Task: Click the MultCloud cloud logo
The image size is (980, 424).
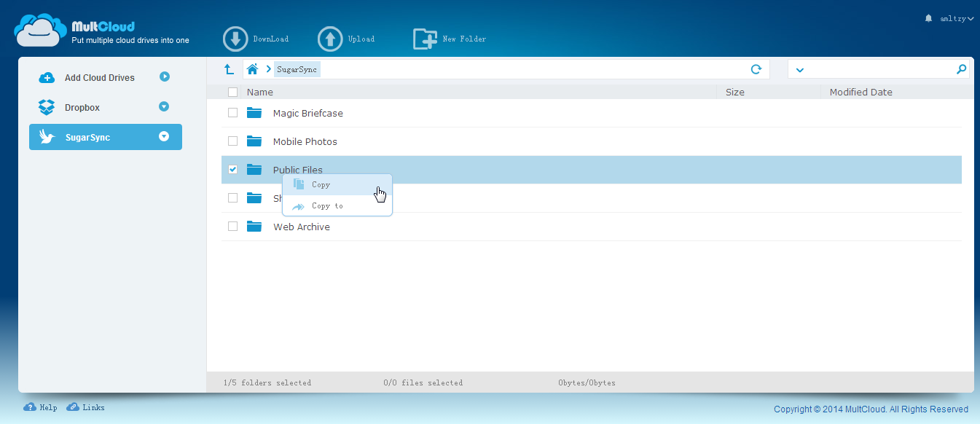Action: click(x=41, y=31)
